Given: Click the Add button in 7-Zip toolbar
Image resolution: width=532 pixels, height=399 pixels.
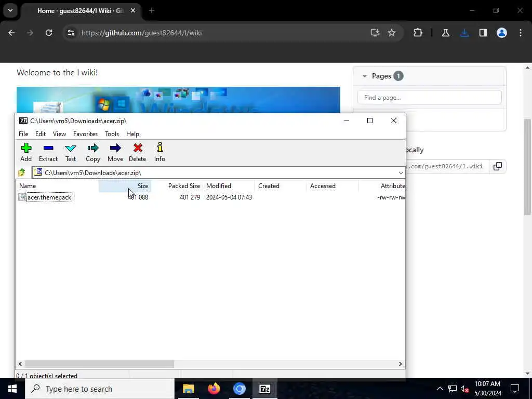Looking at the screenshot, I should click(x=26, y=152).
